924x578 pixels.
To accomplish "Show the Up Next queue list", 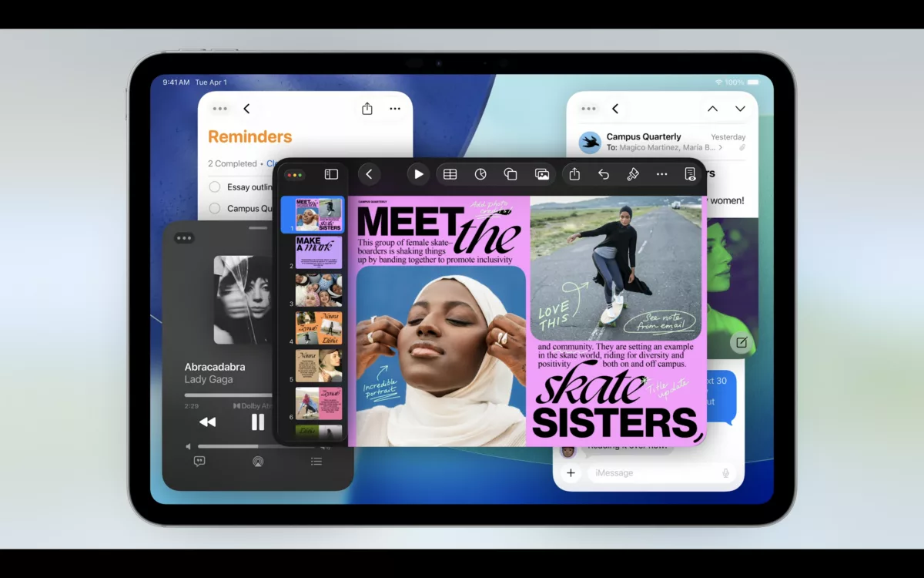I will tap(316, 462).
